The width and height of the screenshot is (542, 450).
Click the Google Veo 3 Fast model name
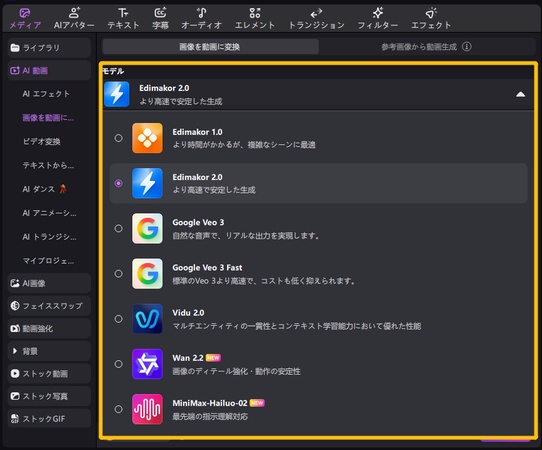tap(207, 268)
